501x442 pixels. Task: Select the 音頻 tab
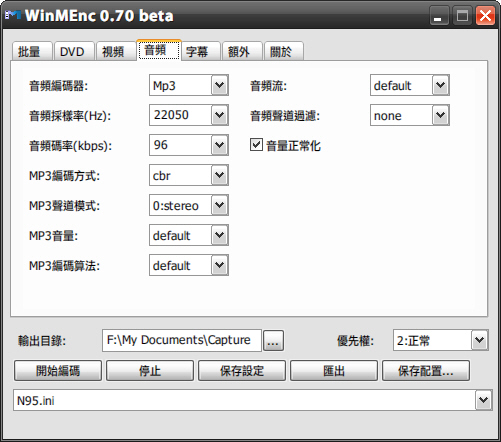(159, 50)
